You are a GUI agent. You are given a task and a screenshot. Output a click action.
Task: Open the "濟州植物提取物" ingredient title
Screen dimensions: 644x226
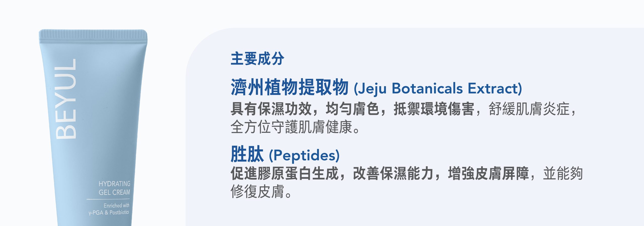(290, 87)
